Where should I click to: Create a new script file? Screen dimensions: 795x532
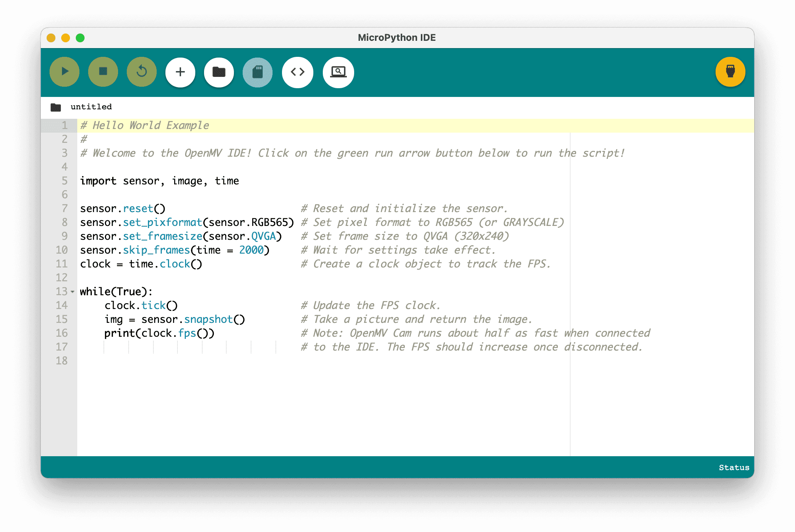[180, 72]
